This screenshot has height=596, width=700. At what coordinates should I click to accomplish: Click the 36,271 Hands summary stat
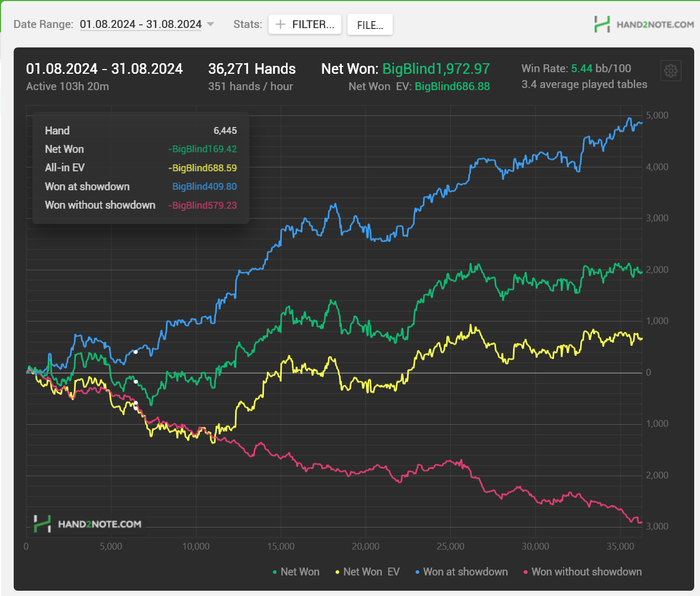click(251, 69)
